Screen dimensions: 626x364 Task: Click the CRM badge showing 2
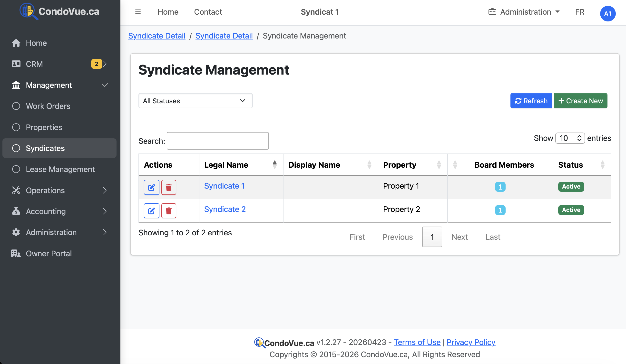tap(96, 64)
